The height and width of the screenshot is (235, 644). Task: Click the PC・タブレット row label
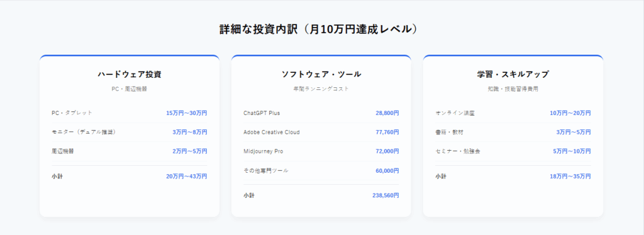pyautogui.click(x=72, y=112)
